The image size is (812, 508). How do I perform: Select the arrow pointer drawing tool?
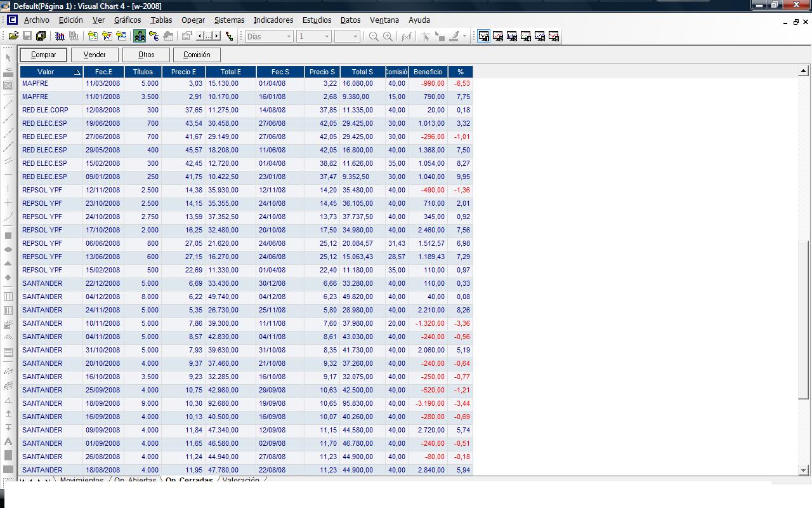(8, 58)
